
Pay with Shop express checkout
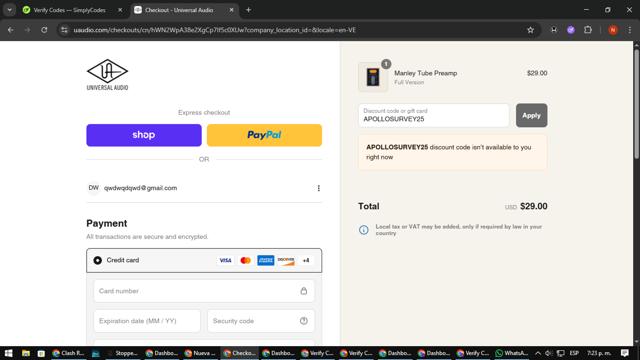(144, 135)
